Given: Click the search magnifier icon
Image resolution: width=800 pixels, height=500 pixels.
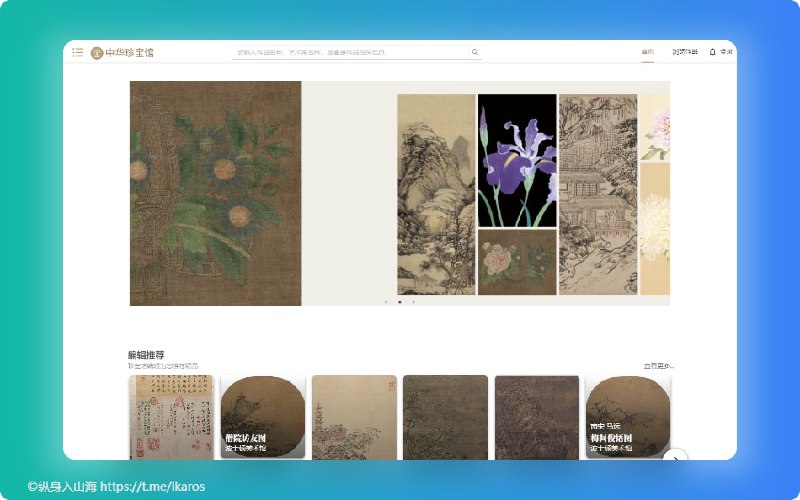Looking at the screenshot, I should coord(475,52).
